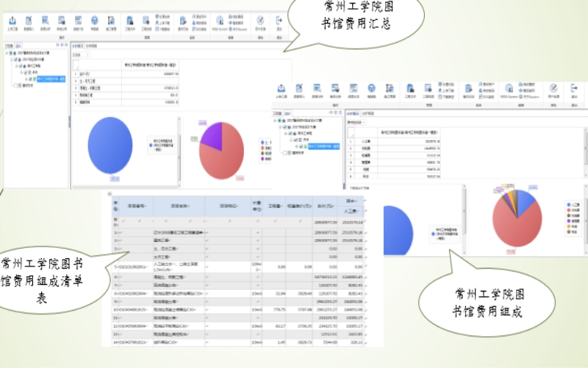The width and height of the screenshot is (588, 368).
Task: Click the globe WEB-Govern icon in the 费用组成 window
Action: [x=509, y=90]
